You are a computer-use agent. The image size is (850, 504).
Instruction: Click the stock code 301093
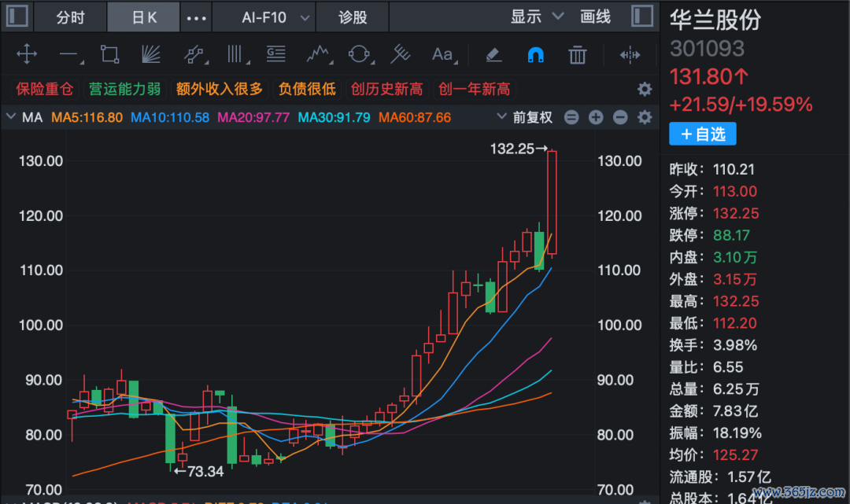coord(707,49)
